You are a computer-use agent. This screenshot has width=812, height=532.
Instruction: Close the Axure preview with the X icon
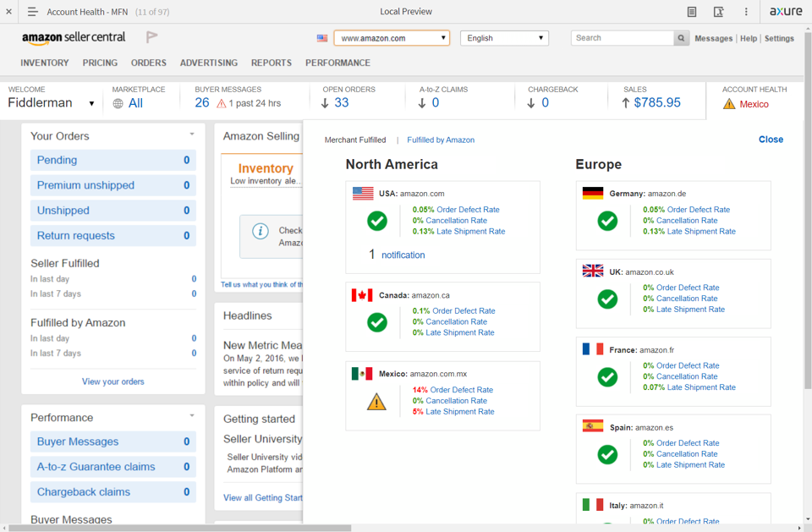point(8,11)
